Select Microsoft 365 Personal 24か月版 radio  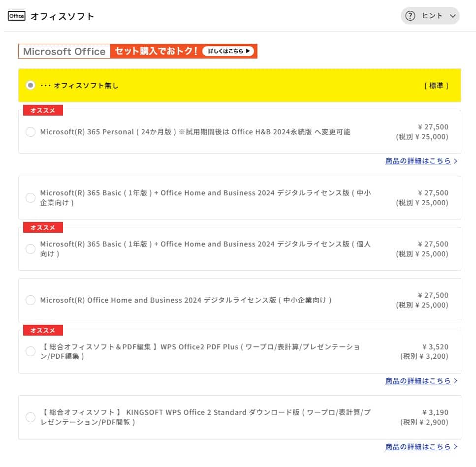click(31, 132)
